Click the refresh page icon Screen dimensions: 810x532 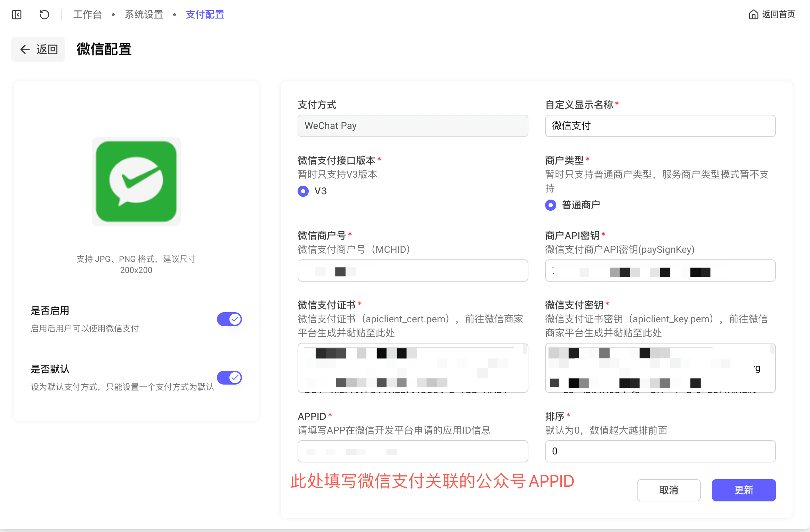click(44, 15)
